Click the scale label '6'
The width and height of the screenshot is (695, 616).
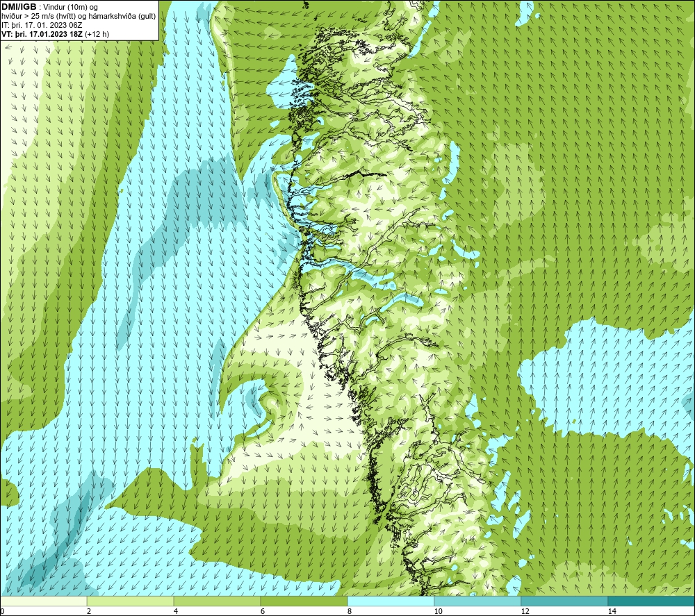[x=263, y=612]
